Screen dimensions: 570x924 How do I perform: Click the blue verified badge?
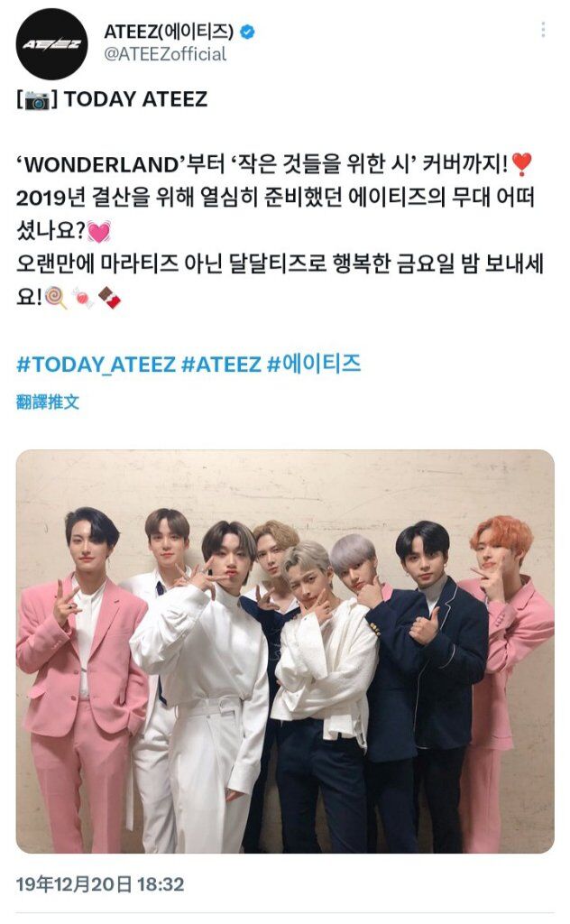pos(249,32)
